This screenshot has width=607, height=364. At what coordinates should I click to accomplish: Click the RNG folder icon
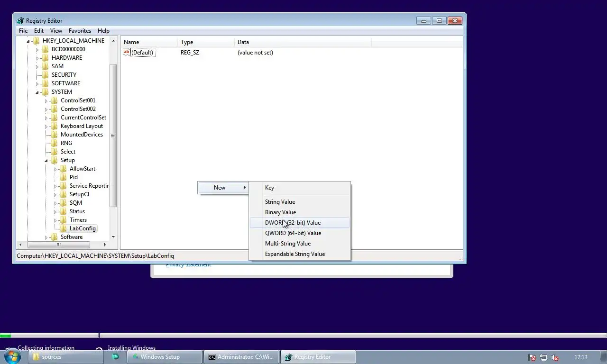(x=54, y=143)
